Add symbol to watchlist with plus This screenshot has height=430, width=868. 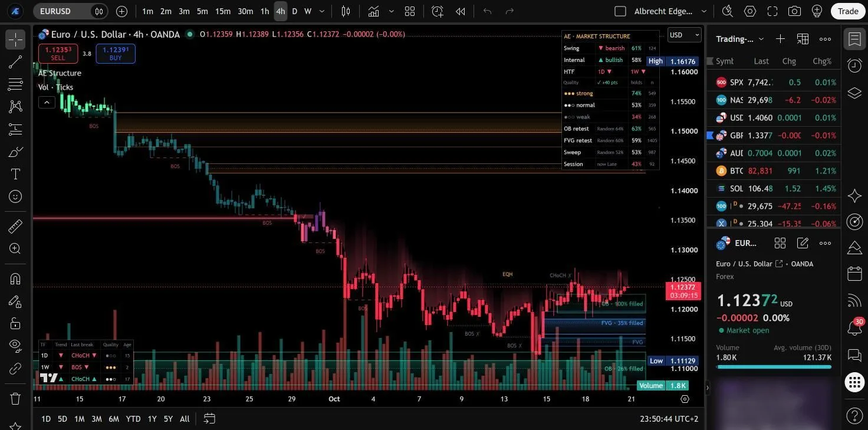click(780, 39)
